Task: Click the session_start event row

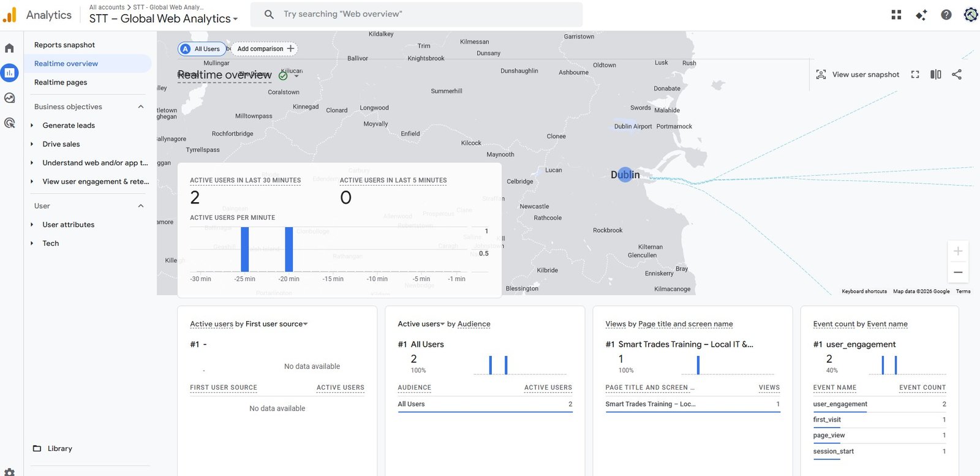Action: tap(879, 451)
